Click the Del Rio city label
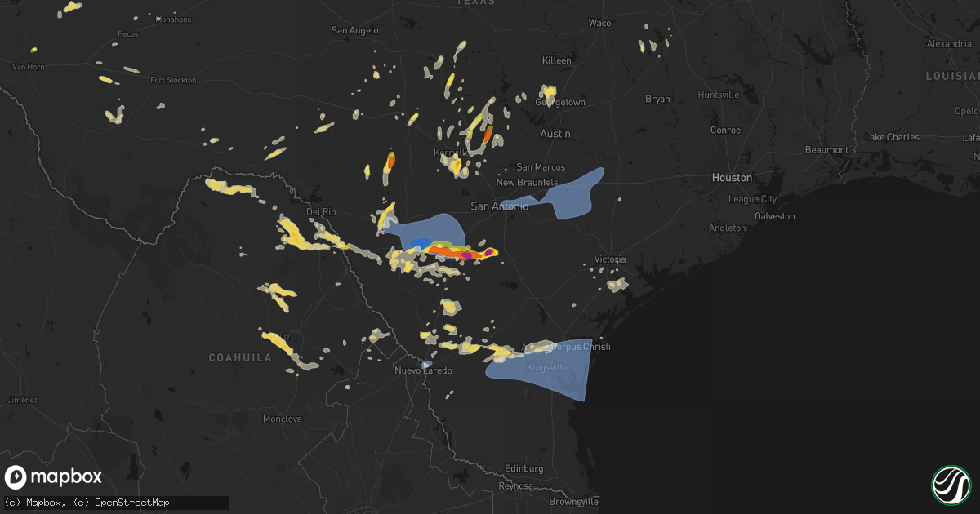This screenshot has height=514, width=980. click(321, 212)
